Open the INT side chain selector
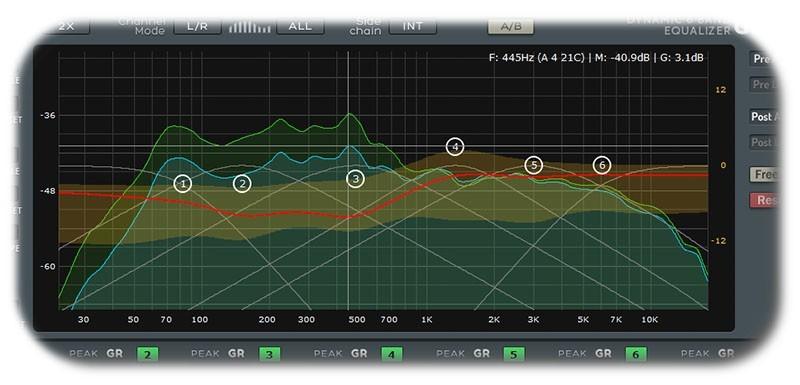Screen dimensions: 800x385 (x=413, y=27)
